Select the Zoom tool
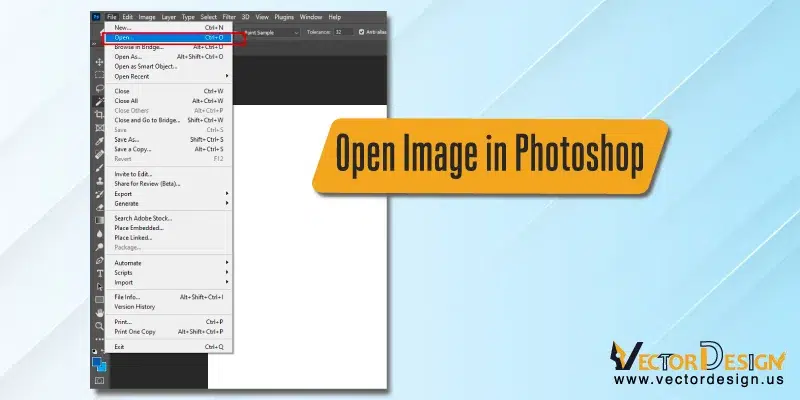Viewport: 800px width, 400px height. [99, 326]
